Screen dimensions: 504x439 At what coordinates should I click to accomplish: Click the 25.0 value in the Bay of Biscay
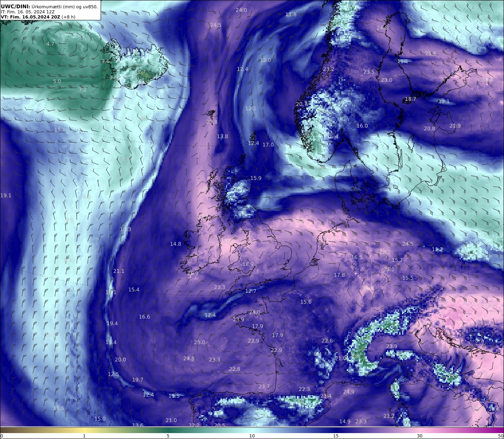pos(200,342)
